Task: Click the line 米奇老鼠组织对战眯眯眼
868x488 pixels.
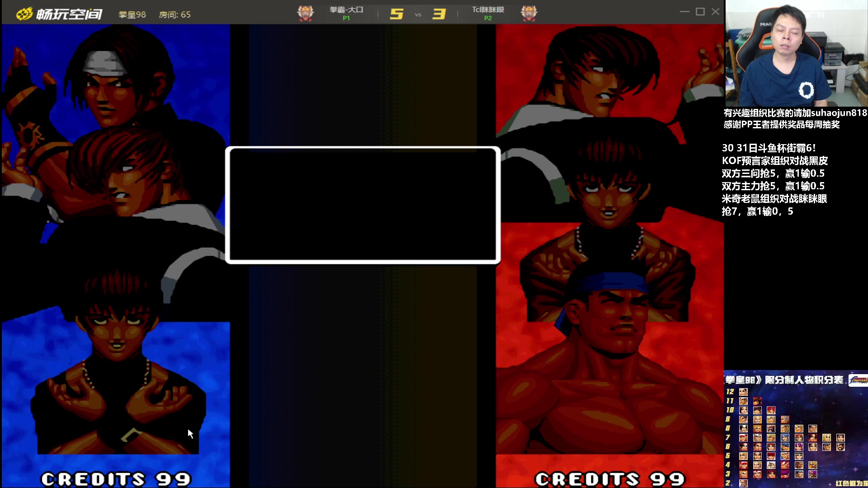Action: coord(774,199)
